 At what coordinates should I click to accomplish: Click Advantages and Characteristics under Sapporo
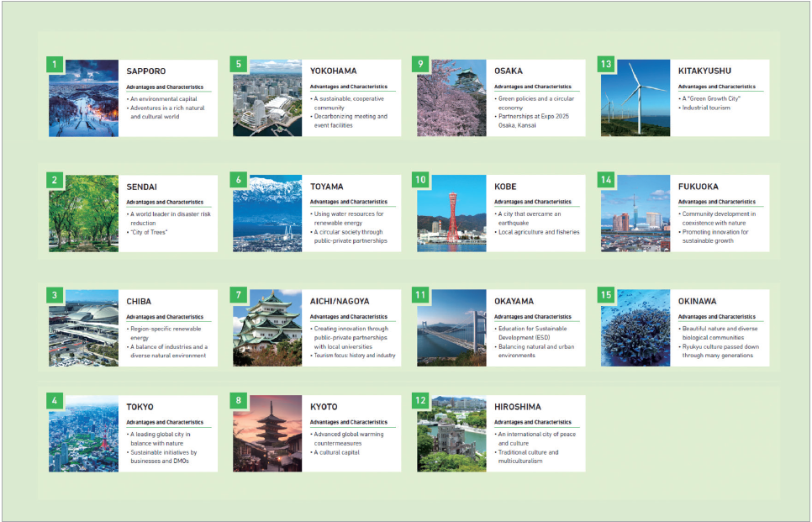(x=165, y=87)
